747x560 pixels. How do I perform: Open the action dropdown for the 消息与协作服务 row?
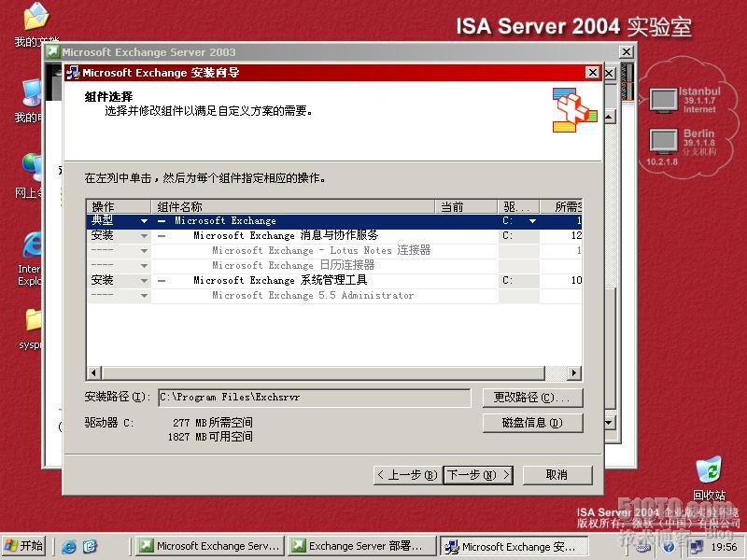pyautogui.click(x=144, y=236)
